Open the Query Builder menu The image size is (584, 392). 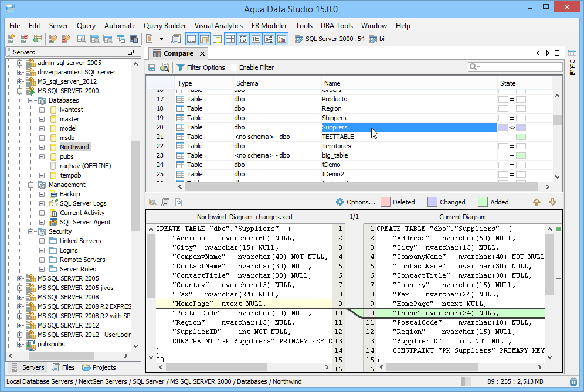(x=165, y=26)
